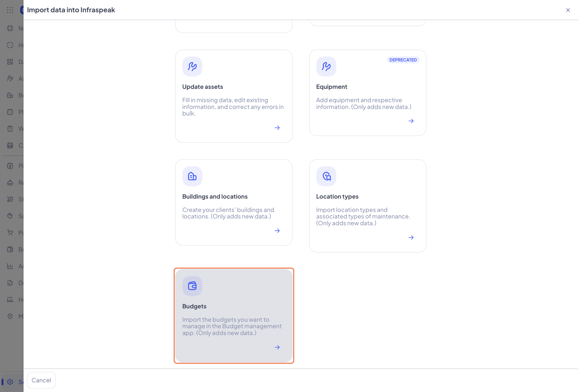Click the arrow on Equipment card
This screenshot has height=392, width=578.
[411, 121]
